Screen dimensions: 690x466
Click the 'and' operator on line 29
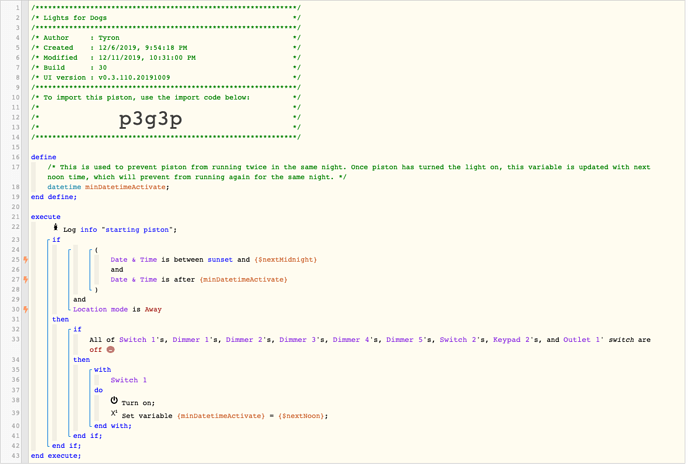[80, 300]
